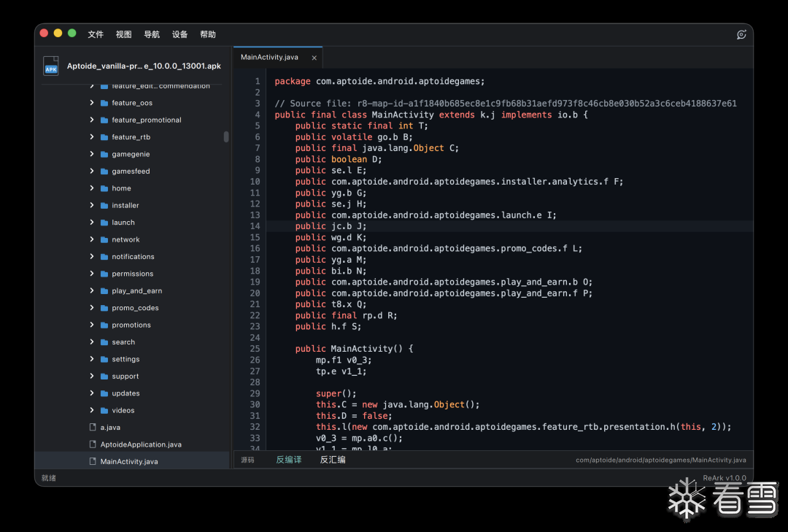Click the 'public MainActivity() {' code line
788x532 pixels.
354,349
